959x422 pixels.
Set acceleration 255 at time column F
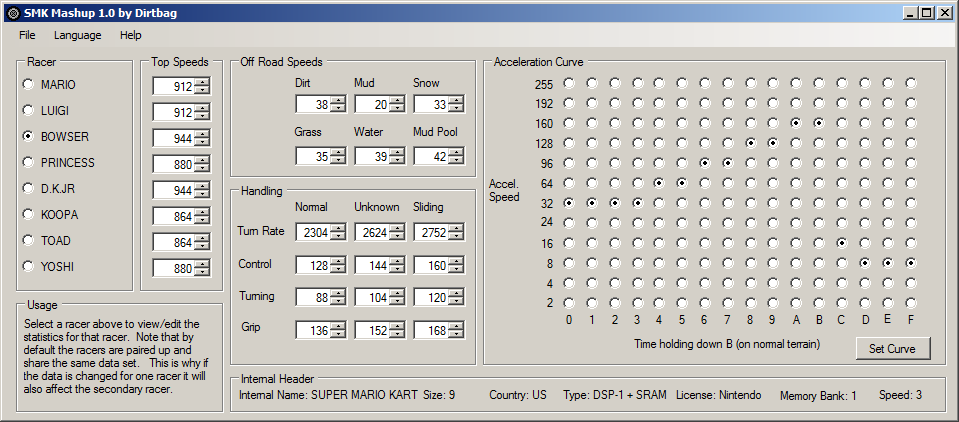[910, 83]
